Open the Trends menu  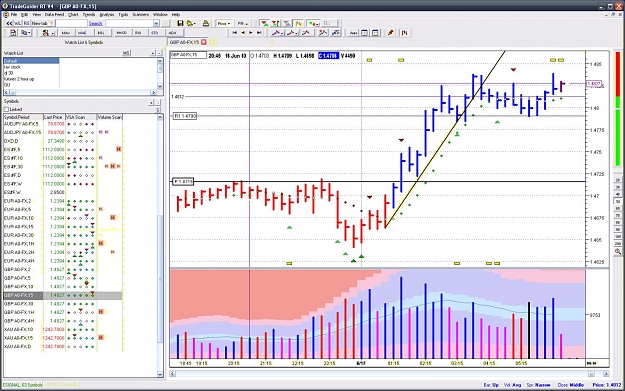pyautogui.click(x=89, y=14)
